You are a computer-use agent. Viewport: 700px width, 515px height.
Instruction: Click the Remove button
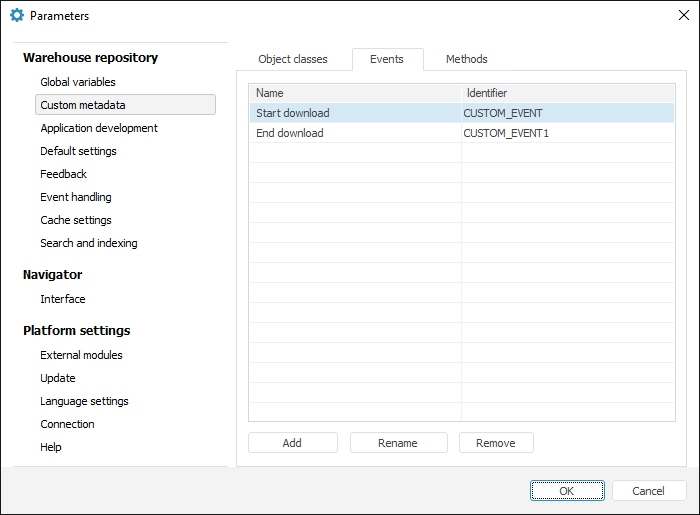496,443
